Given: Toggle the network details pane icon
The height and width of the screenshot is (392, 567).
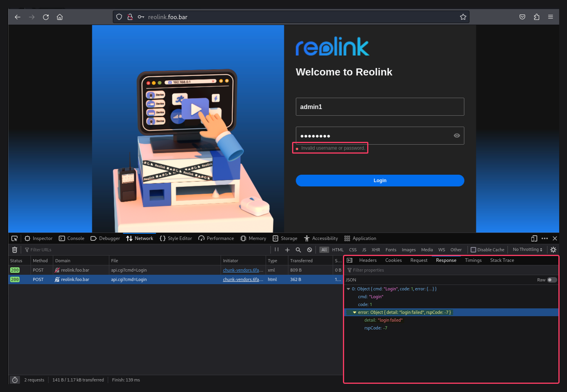Looking at the screenshot, I should (350, 260).
